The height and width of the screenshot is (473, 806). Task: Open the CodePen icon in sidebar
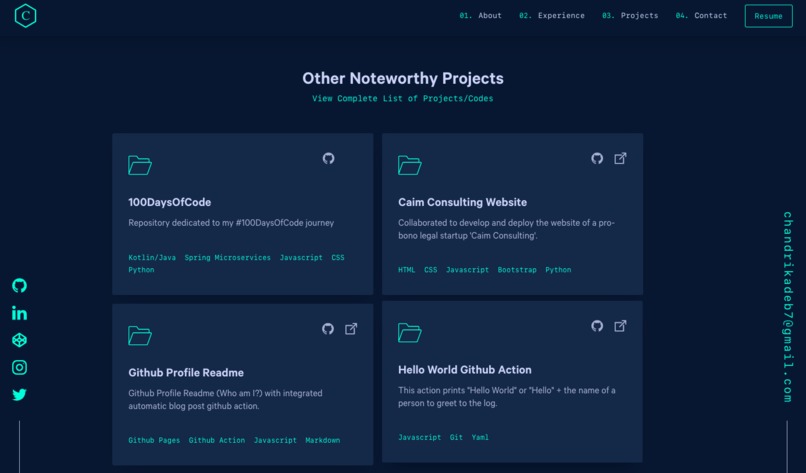coord(20,340)
